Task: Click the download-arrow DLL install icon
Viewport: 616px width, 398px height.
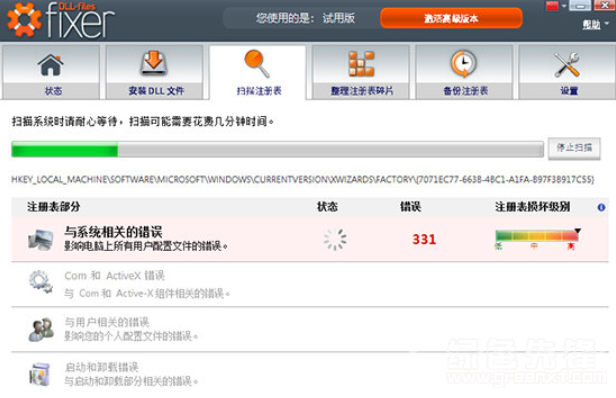Action: point(154,63)
